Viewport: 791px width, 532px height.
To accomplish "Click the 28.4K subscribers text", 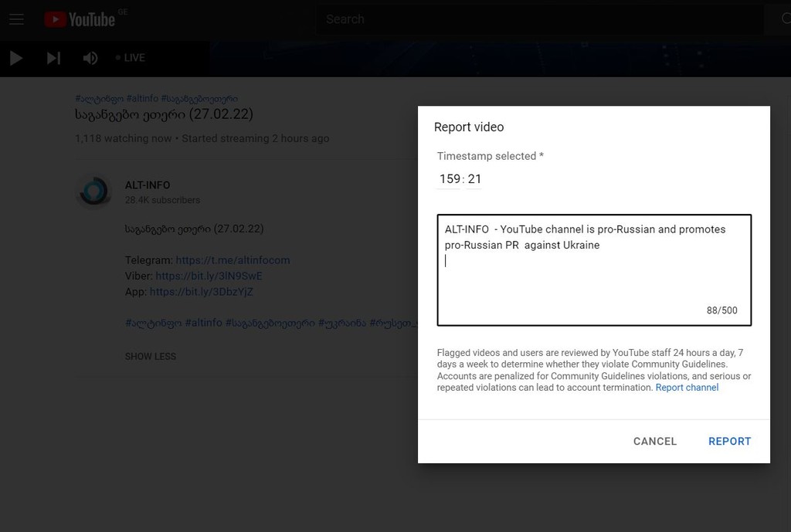I will tap(162, 200).
